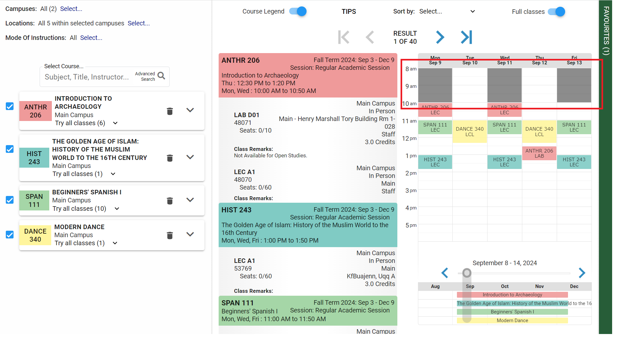
Task: Click the week timeline slider handle
Action: click(467, 273)
